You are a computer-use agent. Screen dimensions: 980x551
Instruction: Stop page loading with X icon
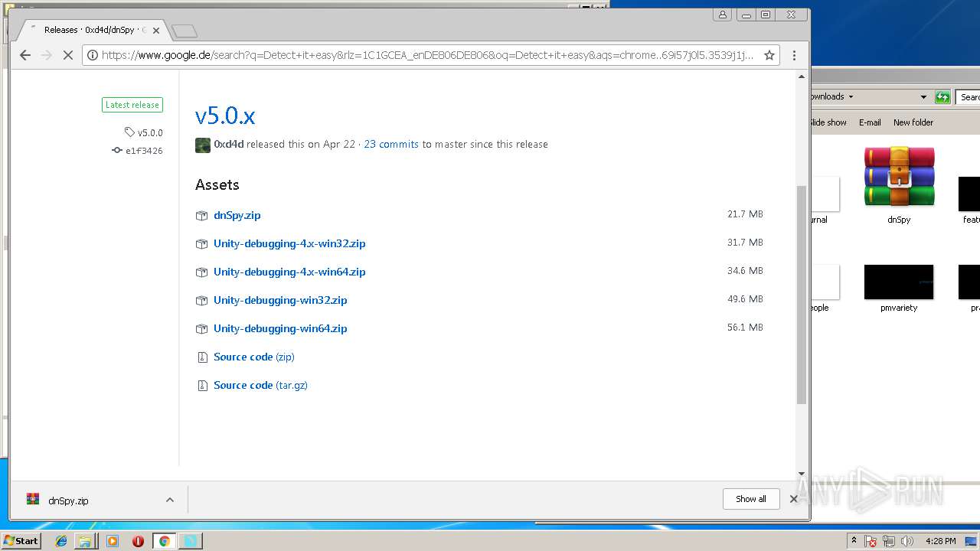tap(68, 55)
